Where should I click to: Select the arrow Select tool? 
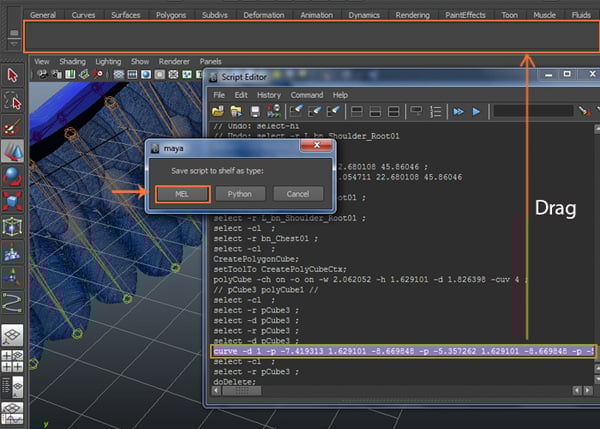tap(12, 75)
